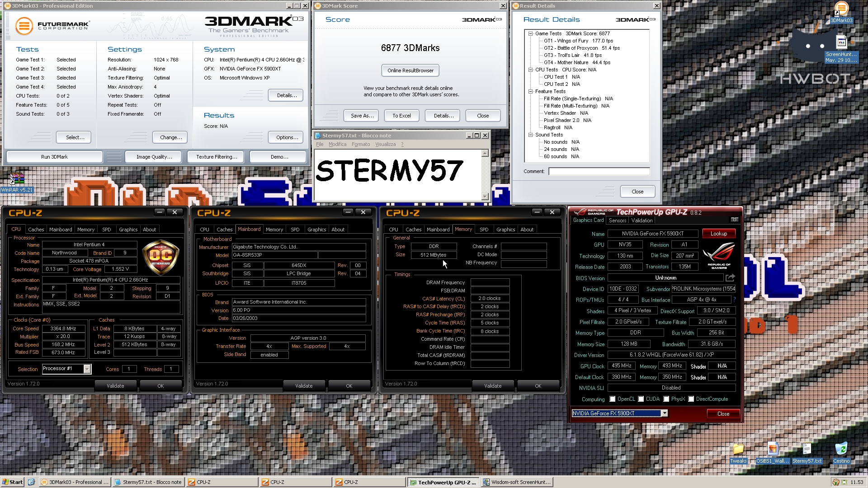Click the bus interface question mark in GPU-Z

pyautogui.click(x=734, y=300)
